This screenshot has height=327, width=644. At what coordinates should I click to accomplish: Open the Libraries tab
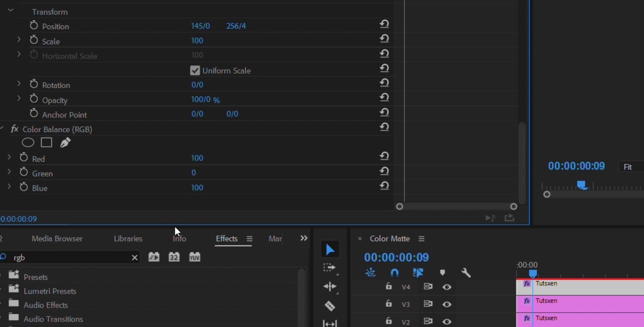click(x=128, y=239)
